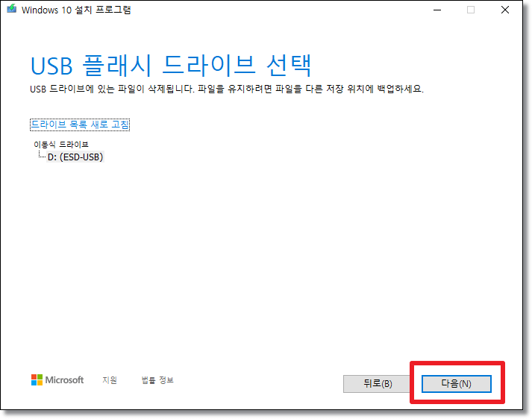Refresh drive list via 드라이브 목록 새로 고침 link
Image resolution: width=532 pixels, height=419 pixels.
click(80, 125)
